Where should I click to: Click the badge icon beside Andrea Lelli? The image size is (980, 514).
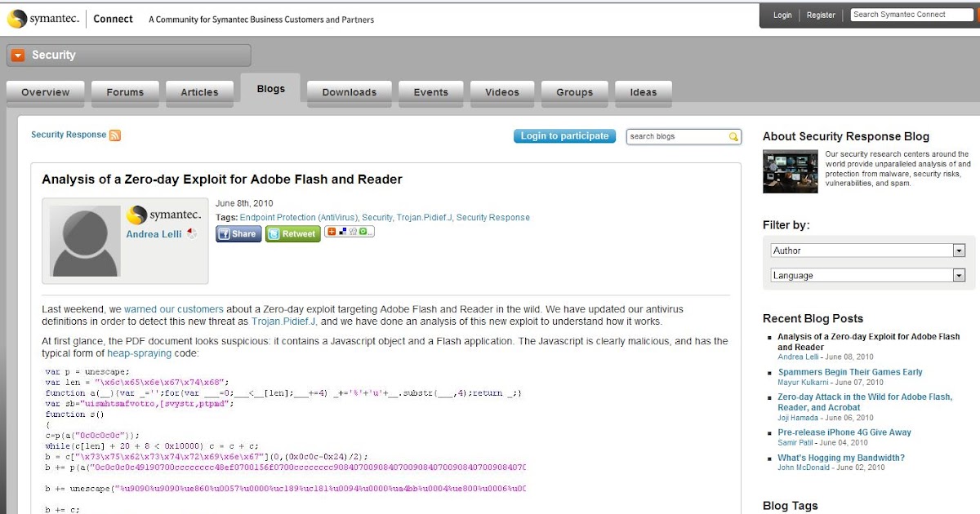coord(192,234)
